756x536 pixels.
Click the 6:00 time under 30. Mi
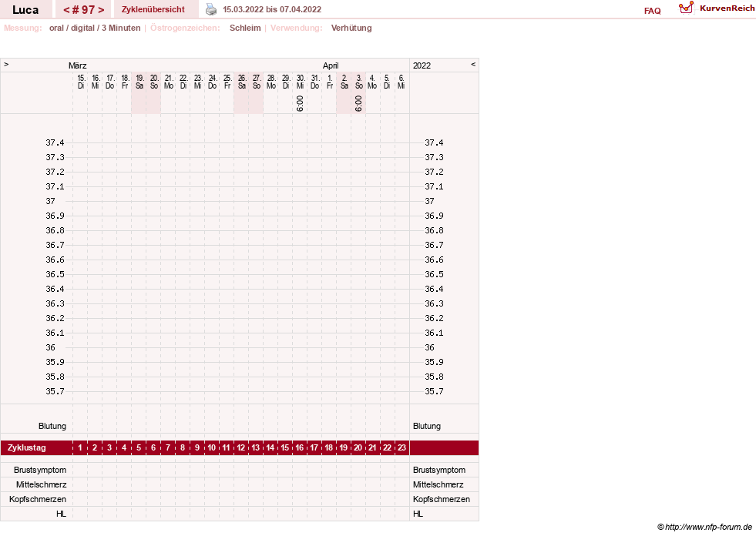(x=300, y=103)
